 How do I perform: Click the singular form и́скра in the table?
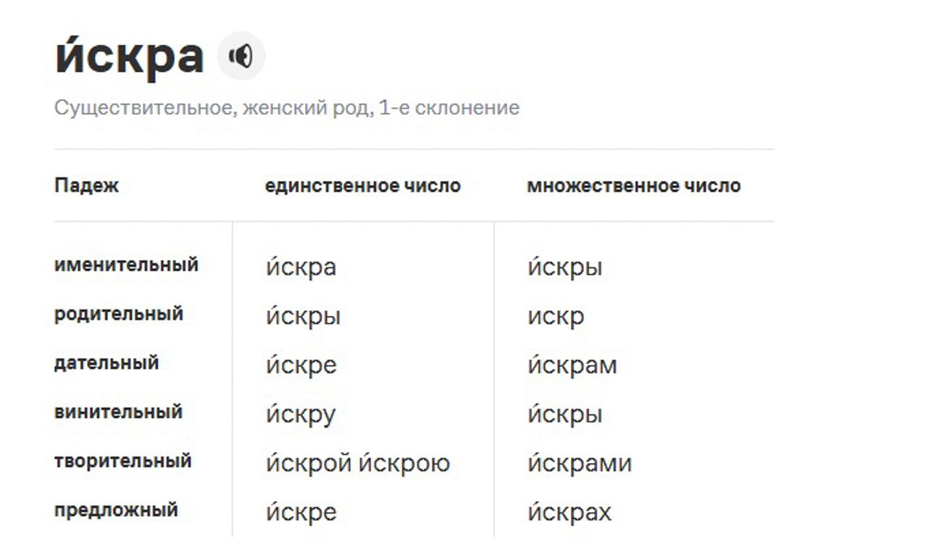pyautogui.click(x=299, y=267)
